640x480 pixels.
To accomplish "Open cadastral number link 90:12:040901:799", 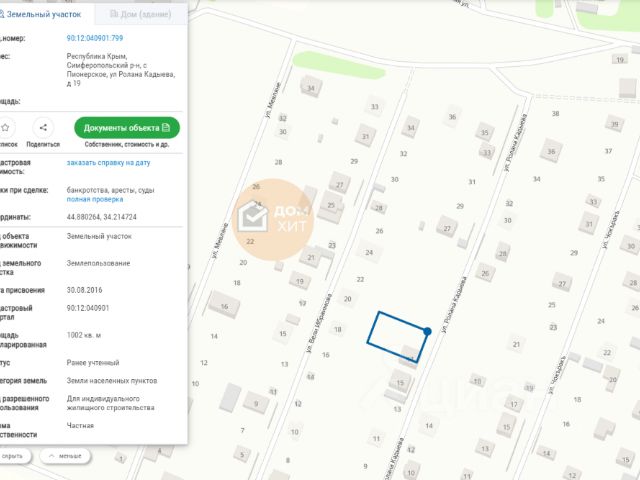I will tap(95, 38).
